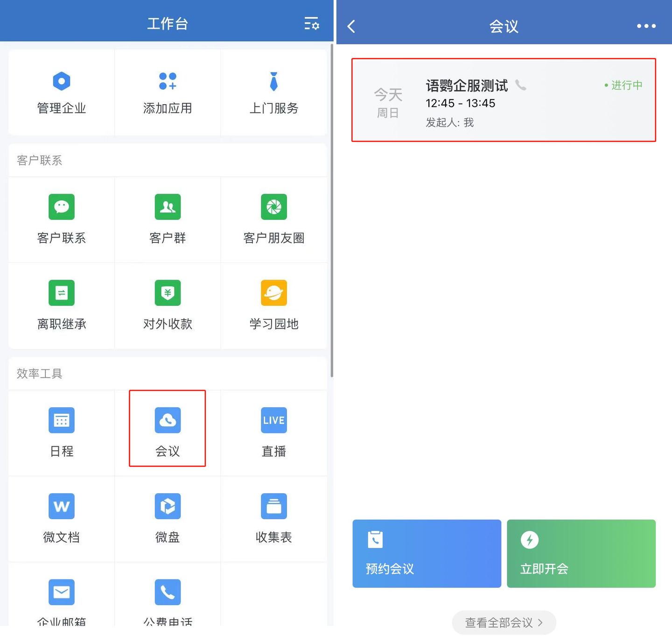Open the 管理企业 hexagon icon
The height and width of the screenshot is (636, 672).
tap(61, 81)
